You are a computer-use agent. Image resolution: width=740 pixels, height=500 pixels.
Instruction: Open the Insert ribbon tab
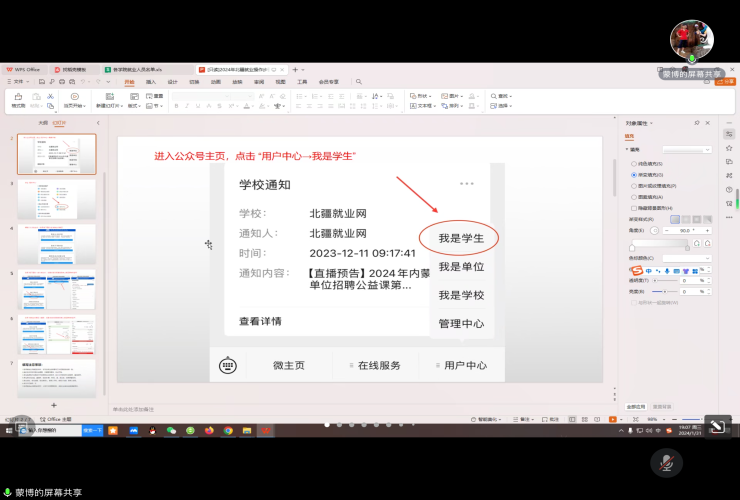pyautogui.click(x=151, y=82)
